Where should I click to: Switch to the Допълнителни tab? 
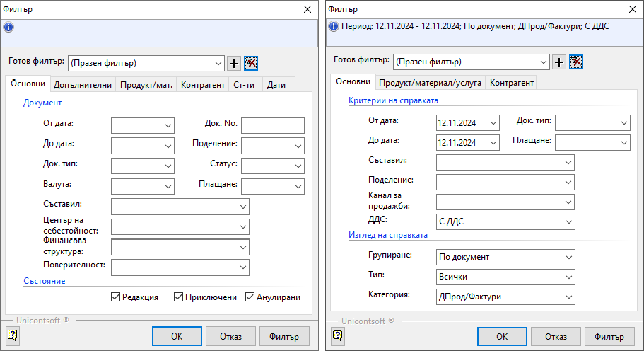click(x=83, y=85)
